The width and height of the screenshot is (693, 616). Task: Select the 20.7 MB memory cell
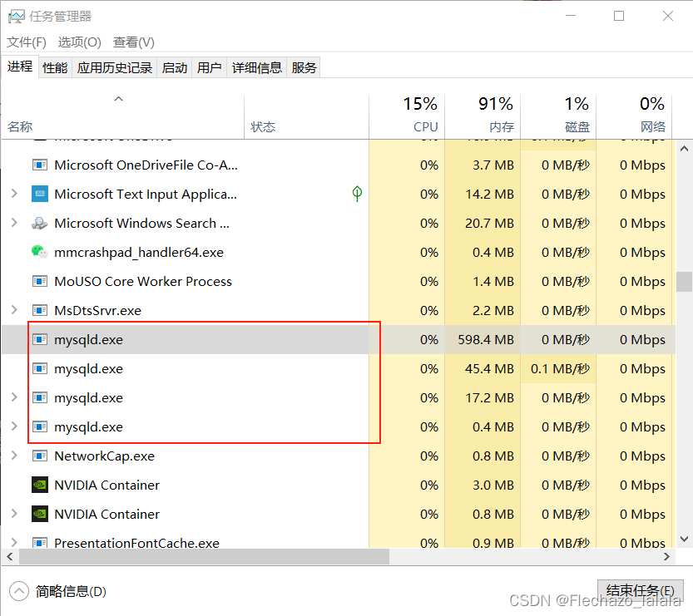point(483,224)
